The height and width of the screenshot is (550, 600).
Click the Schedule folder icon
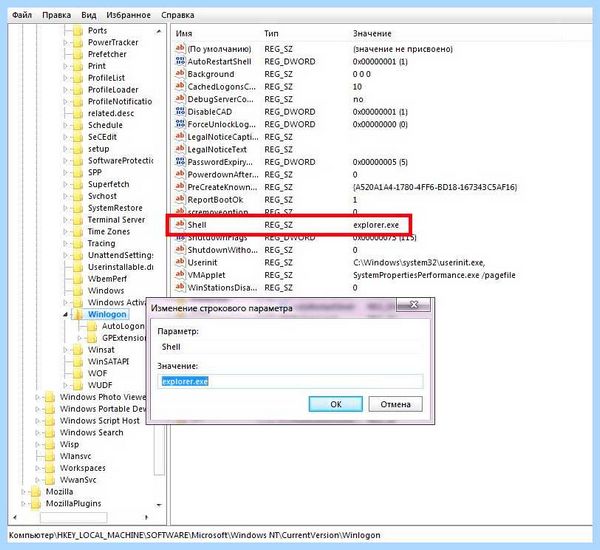[x=78, y=125]
